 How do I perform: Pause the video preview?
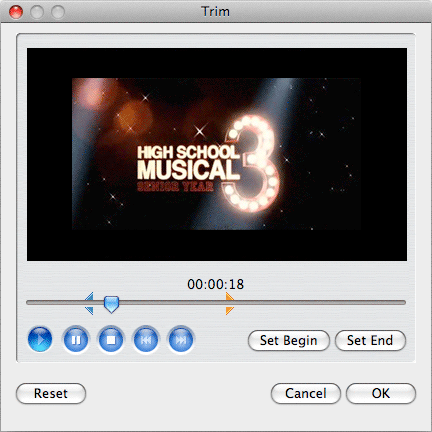pos(76,340)
